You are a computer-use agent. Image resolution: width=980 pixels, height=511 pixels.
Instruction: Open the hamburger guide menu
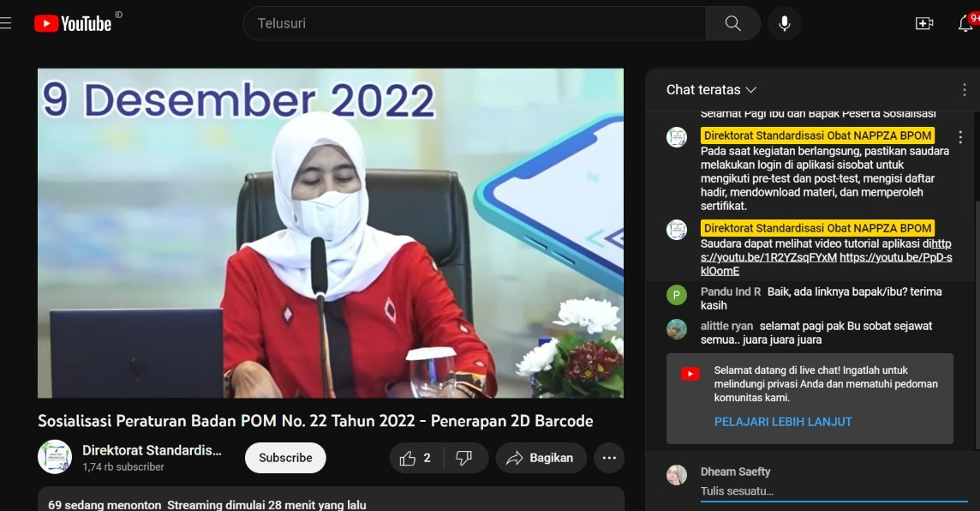tap(7, 24)
